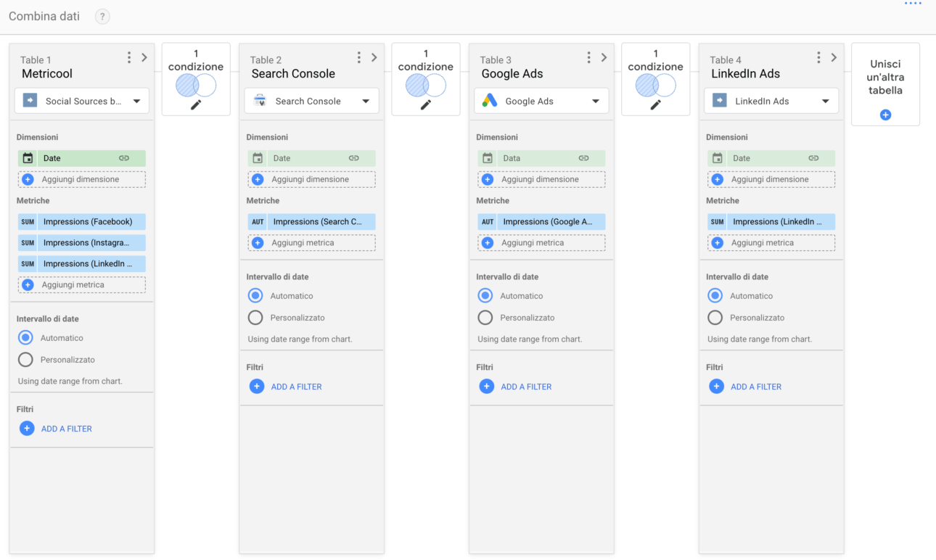Select Automatico date range for Table 2
Image resolution: width=936 pixels, height=560 pixels.
pos(255,296)
